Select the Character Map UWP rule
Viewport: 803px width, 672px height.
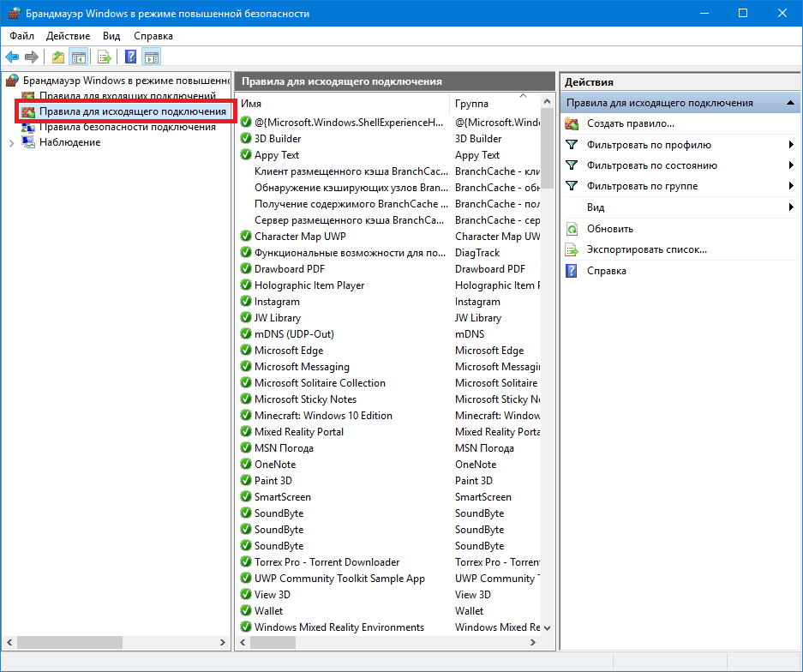tap(300, 236)
